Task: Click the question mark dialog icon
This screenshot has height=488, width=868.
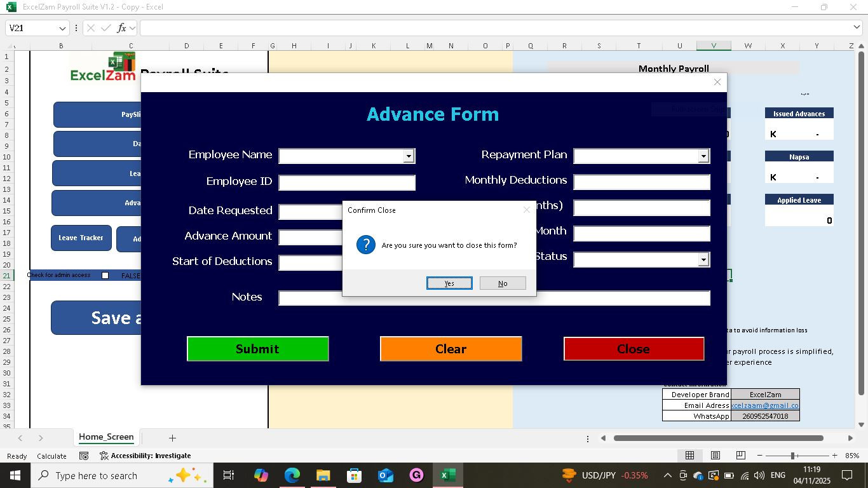Action: coord(366,245)
